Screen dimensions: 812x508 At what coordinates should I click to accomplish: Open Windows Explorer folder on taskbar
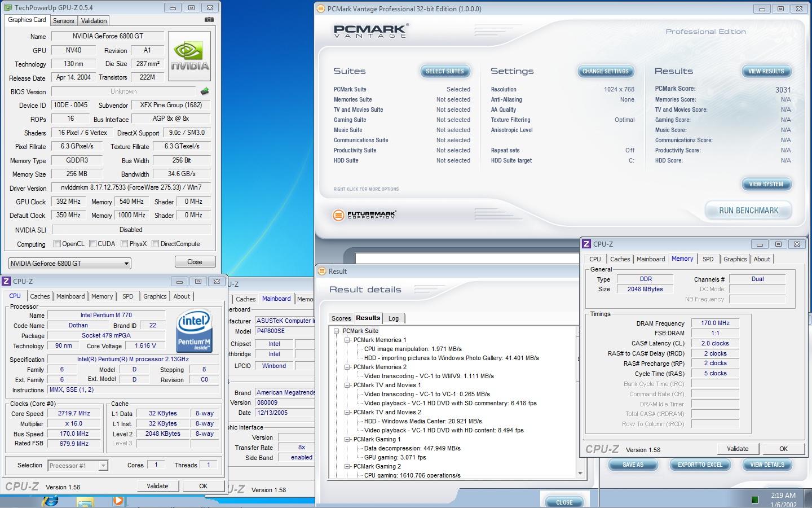point(85,502)
